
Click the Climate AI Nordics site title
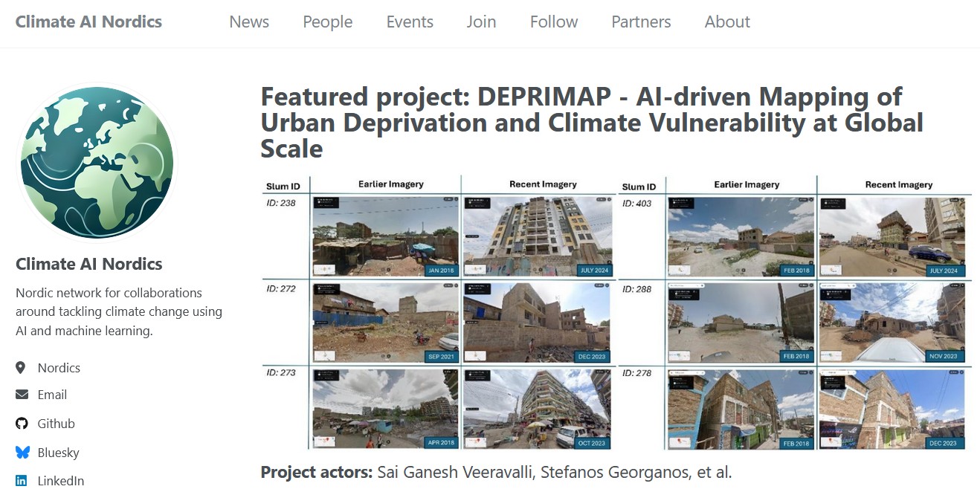click(x=88, y=22)
